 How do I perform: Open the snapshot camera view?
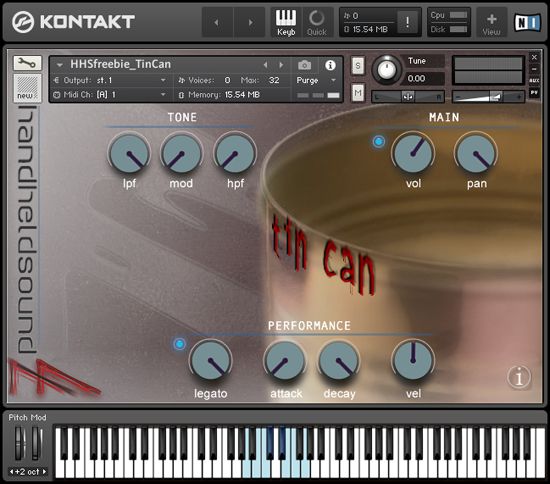coord(304,65)
